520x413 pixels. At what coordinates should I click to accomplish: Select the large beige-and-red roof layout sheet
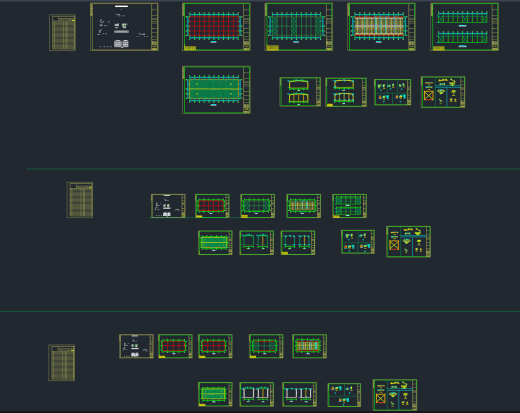click(381, 27)
